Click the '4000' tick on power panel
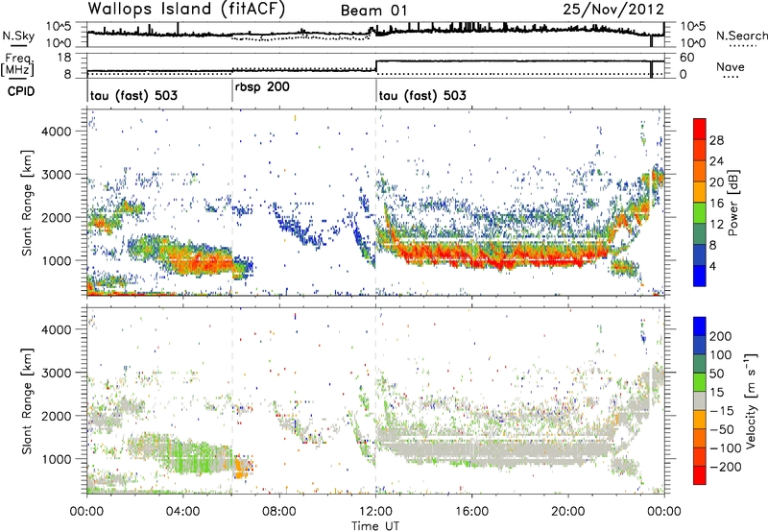768x532 pixels. pyautogui.click(x=56, y=132)
